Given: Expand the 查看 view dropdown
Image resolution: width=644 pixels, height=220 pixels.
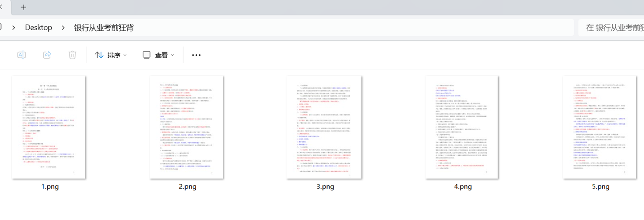Looking at the screenshot, I should [x=158, y=55].
